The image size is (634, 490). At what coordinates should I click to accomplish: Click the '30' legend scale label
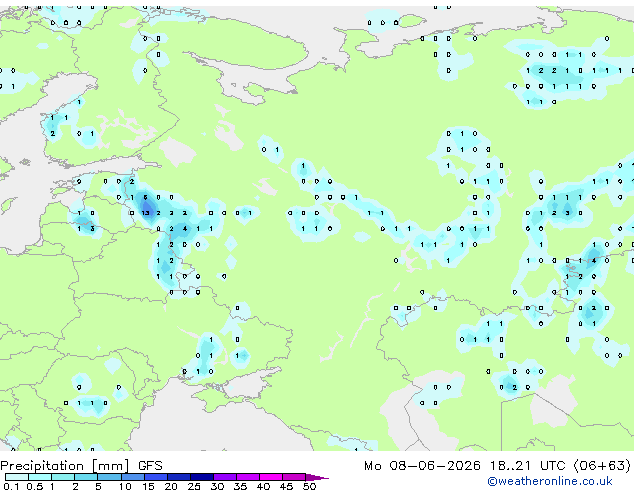click(x=217, y=486)
